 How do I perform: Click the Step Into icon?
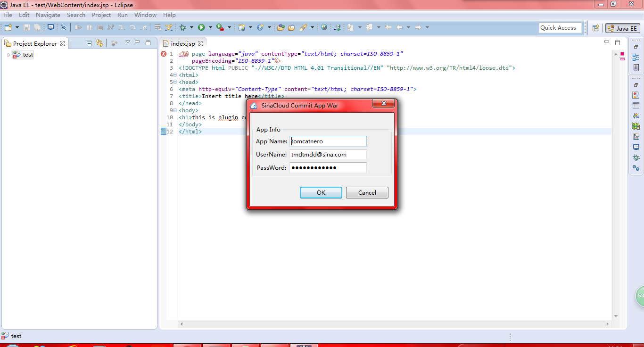[x=122, y=28]
